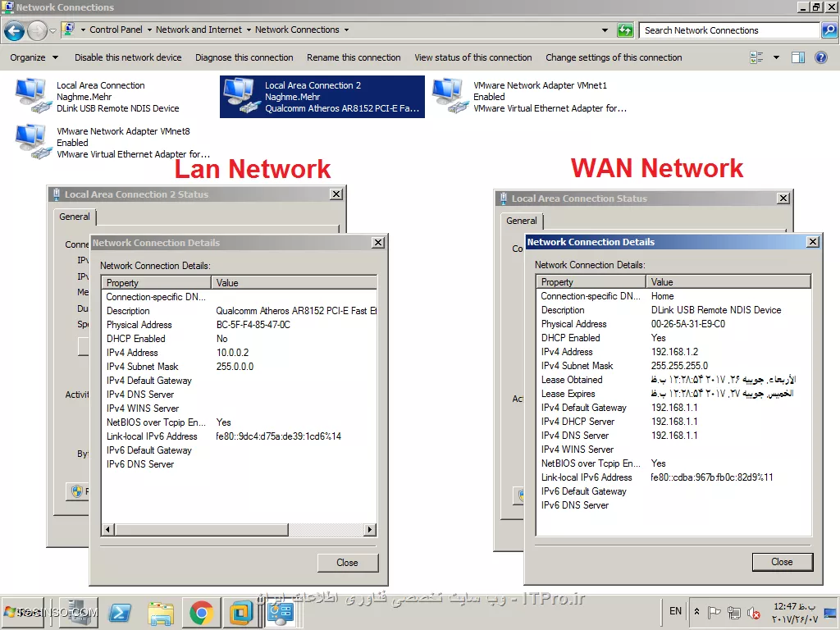Select Lease Obtained row in WAN details
Viewport: 840px width, 630px height.
click(673, 379)
